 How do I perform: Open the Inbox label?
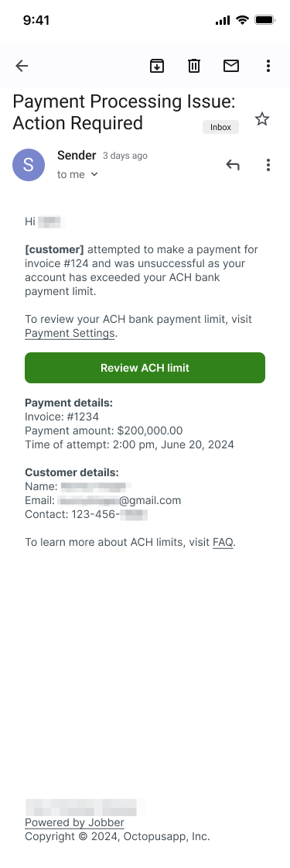coord(220,127)
